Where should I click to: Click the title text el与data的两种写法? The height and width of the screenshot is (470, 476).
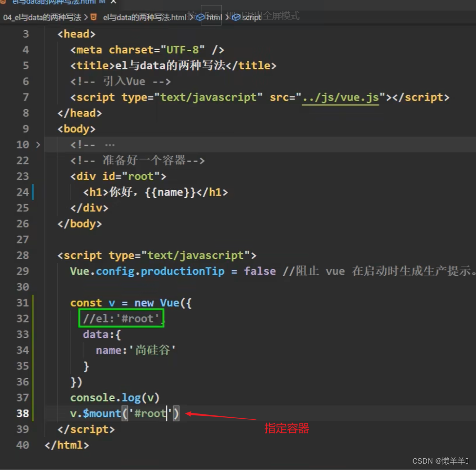pyautogui.click(x=170, y=65)
